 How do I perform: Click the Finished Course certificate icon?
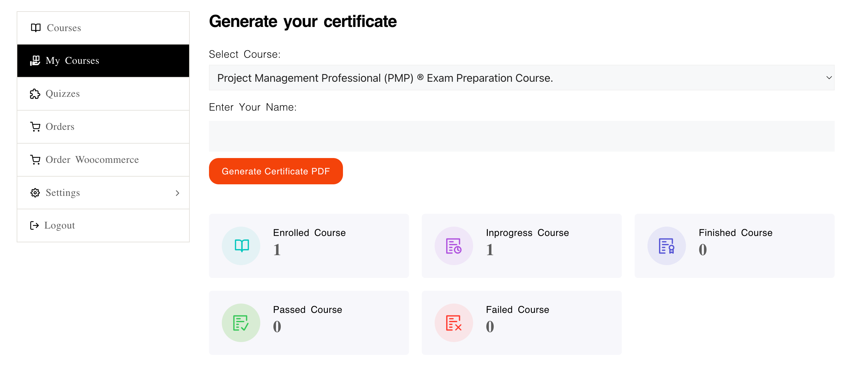(666, 246)
